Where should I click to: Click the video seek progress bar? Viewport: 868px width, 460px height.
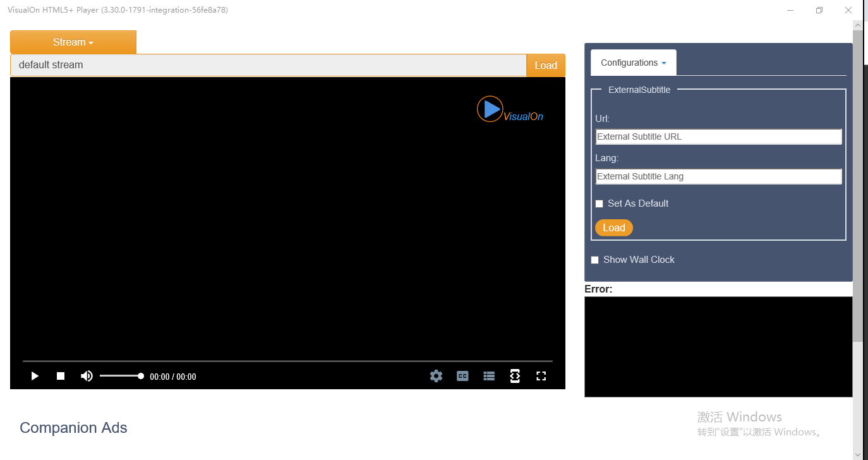(287, 361)
